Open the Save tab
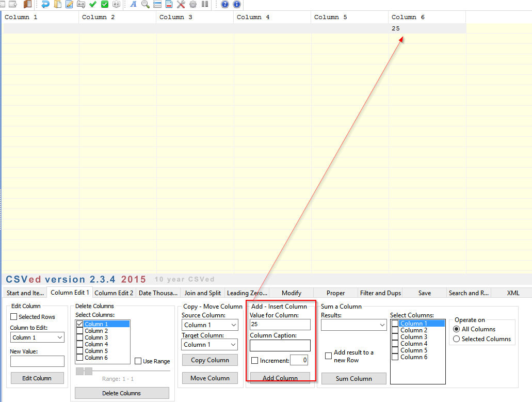 [x=425, y=293]
